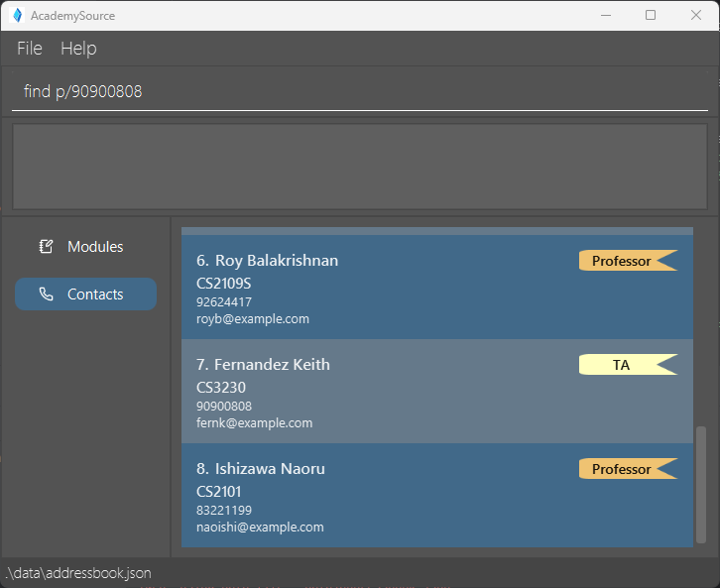Click the addressbook.json status bar path

[79, 573]
